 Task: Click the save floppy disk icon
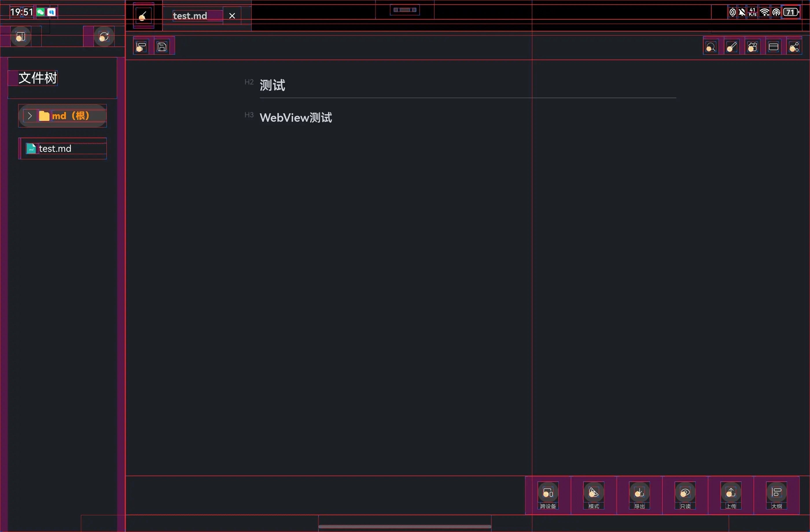[x=162, y=47]
